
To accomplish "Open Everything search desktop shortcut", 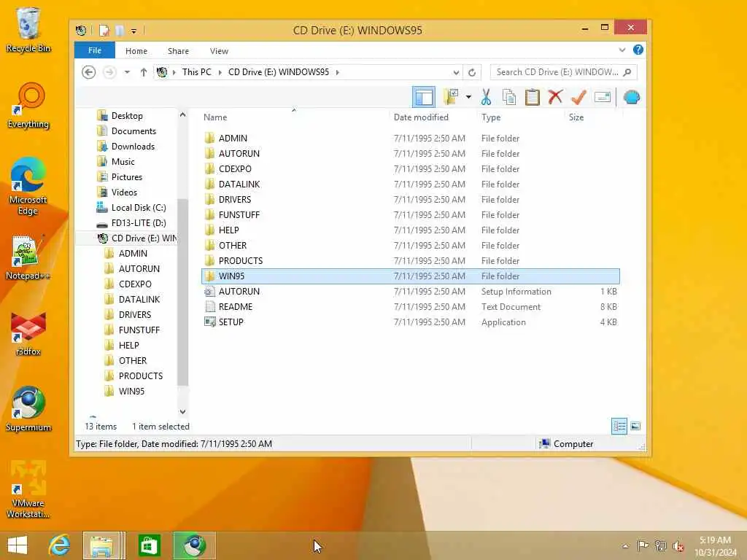I will click(x=28, y=105).
